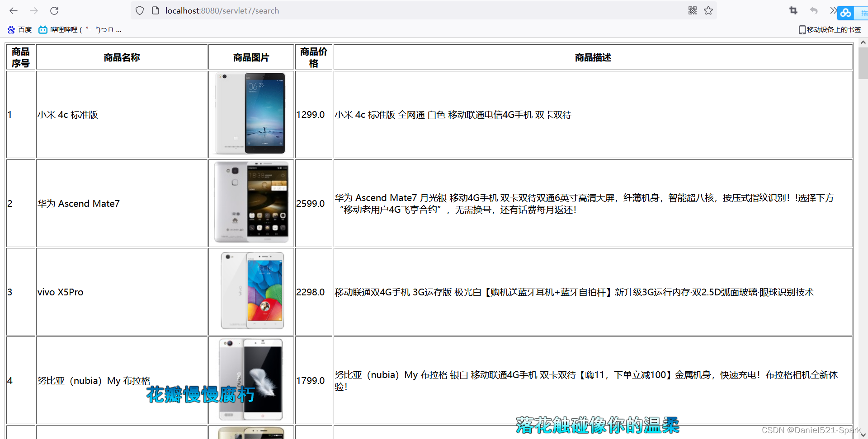The width and height of the screenshot is (868, 439).
Task: Select the 华为 Ascend Mate7 name cell
Action: 122,203
